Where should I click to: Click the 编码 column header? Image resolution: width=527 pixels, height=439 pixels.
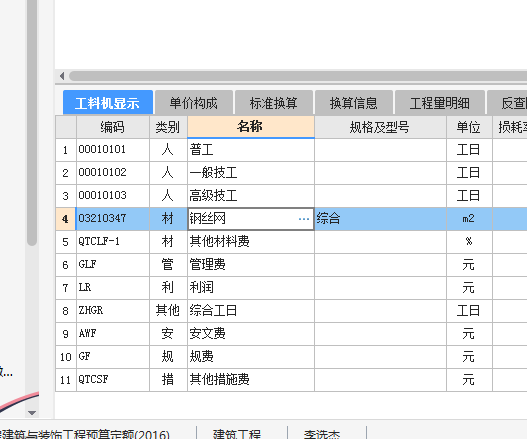point(113,127)
